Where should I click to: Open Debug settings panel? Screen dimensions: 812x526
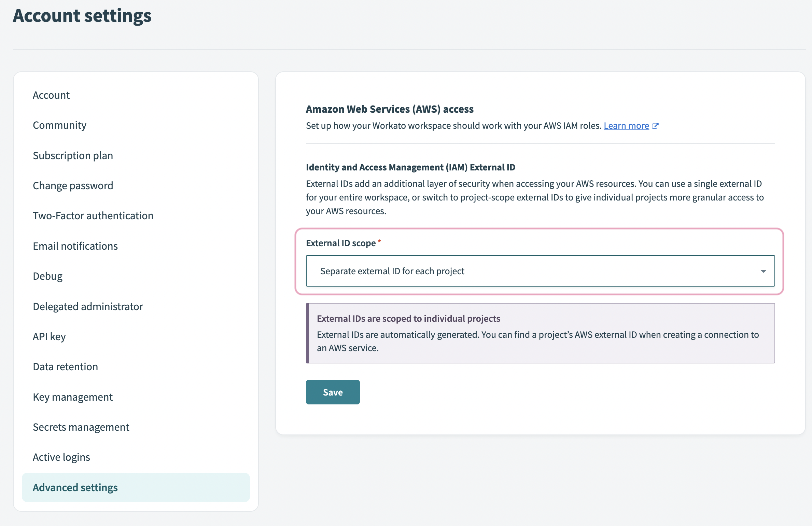pos(47,276)
